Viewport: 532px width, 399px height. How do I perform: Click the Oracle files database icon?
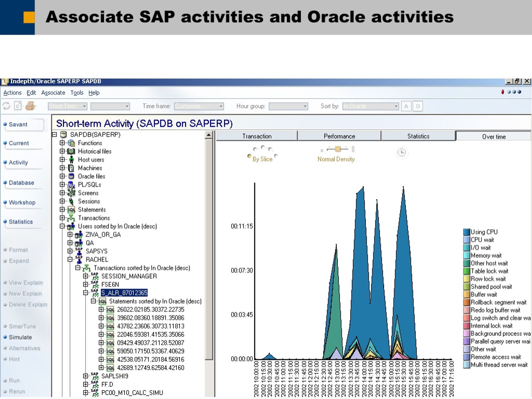(x=71, y=176)
